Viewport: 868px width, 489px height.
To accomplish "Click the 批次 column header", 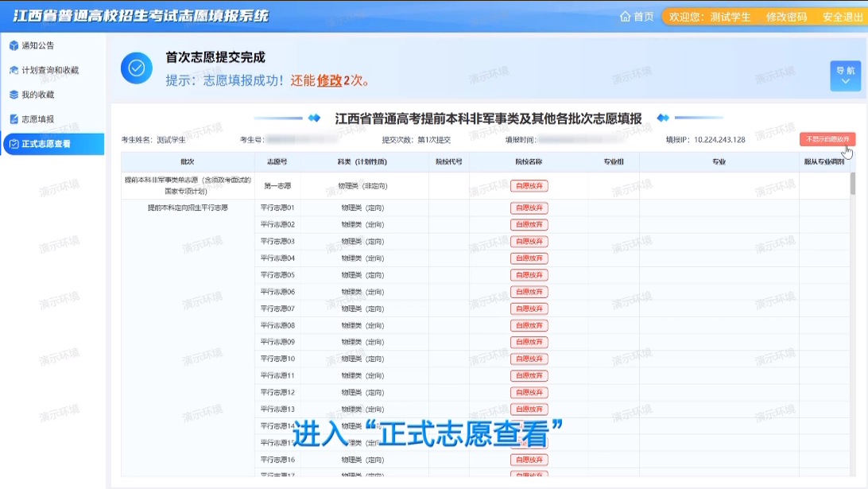I will [x=188, y=161].
